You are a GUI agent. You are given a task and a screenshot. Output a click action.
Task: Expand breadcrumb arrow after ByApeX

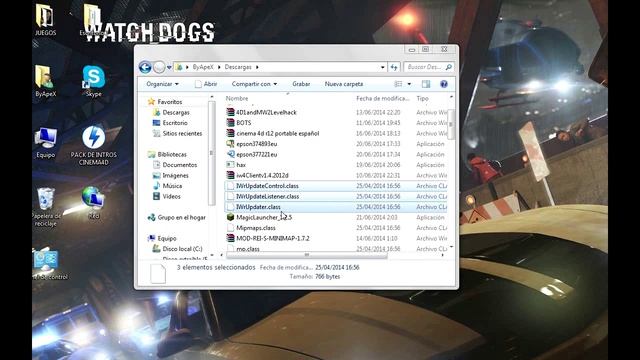coord(219,67)
